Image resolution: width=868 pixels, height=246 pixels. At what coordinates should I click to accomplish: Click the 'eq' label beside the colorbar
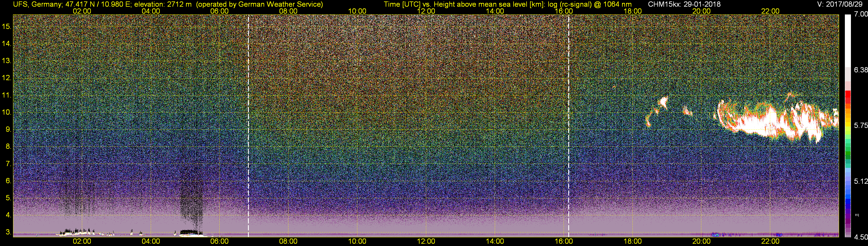857,215
